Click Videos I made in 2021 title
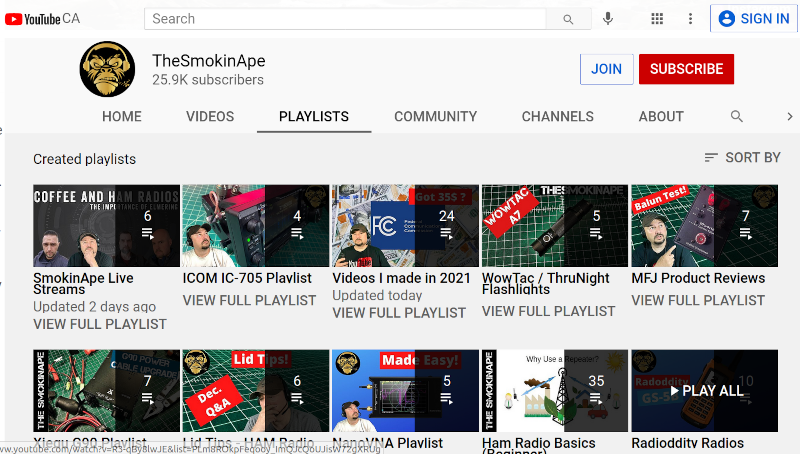This screenshot has width=800, height=454. click(401, 278)
